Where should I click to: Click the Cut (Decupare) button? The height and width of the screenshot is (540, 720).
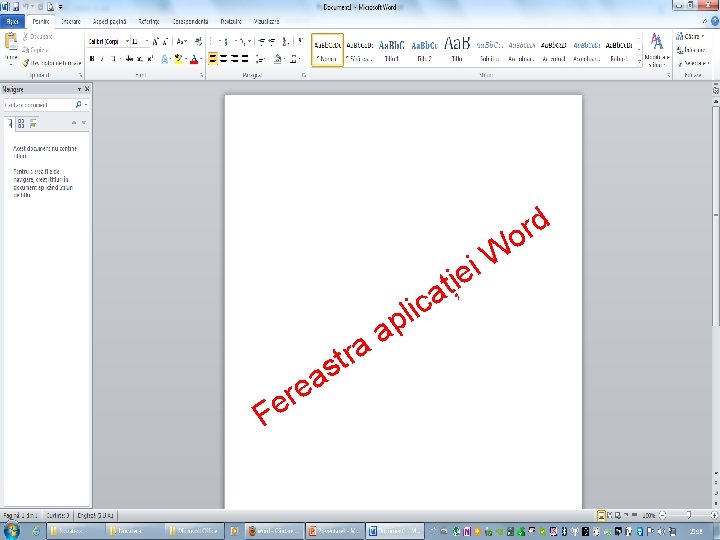click(38, 36)
